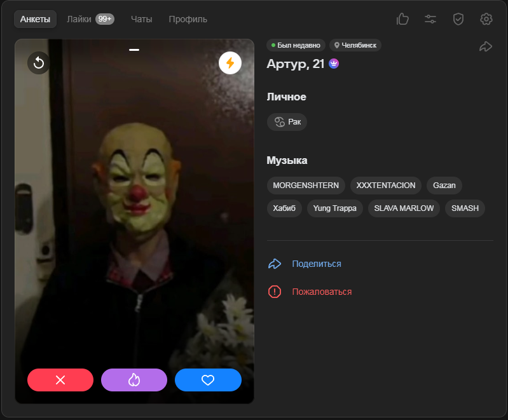This screenshot has height=420, width=508.
Task: Click the premium crown badge next to name
Action: point(333,64)
